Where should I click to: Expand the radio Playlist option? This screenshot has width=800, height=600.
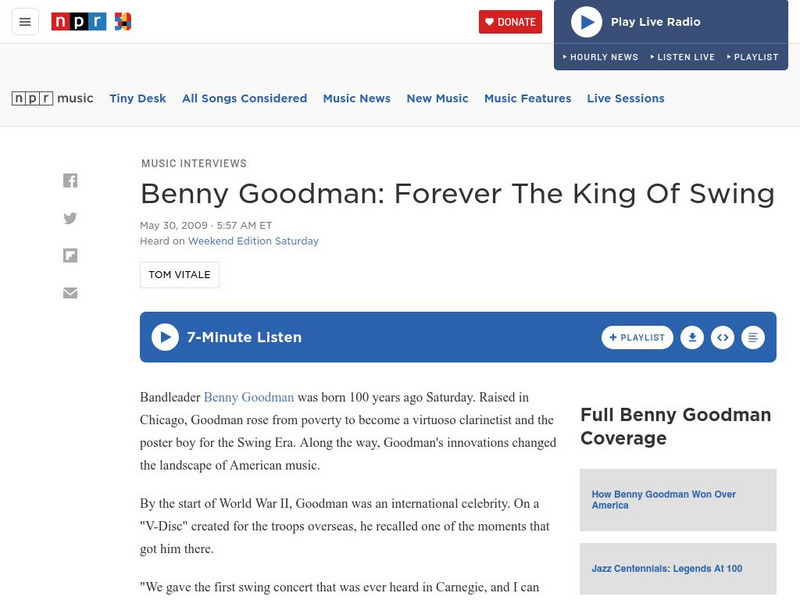coord(752,57)
